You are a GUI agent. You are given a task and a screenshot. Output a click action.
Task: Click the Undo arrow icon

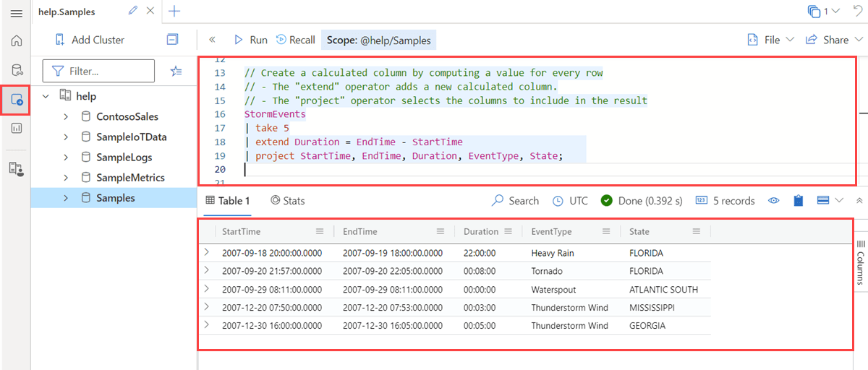click(x=858, y=11)
